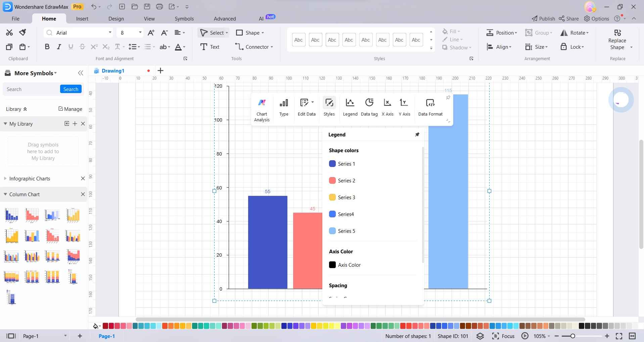Change the Series 2 color swatch
The height and width of the screenshot is (342, 644).
pos(332,180)
